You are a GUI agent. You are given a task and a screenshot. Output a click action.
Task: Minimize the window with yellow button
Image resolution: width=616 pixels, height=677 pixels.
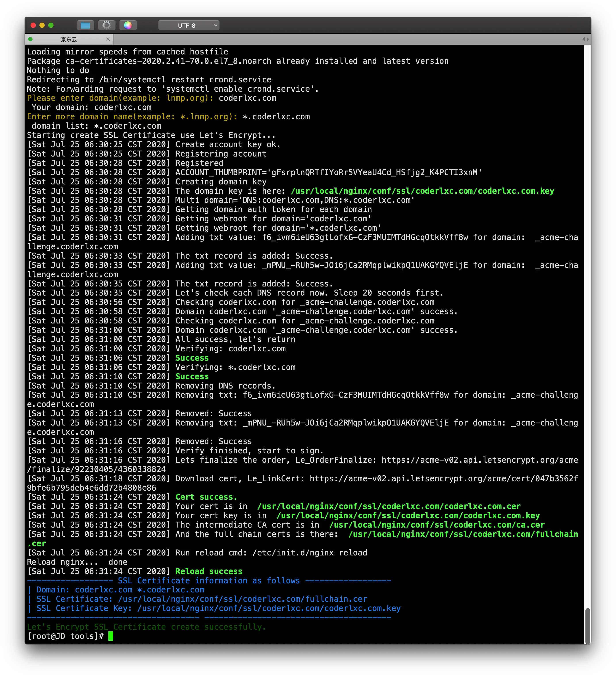point(42,25)
